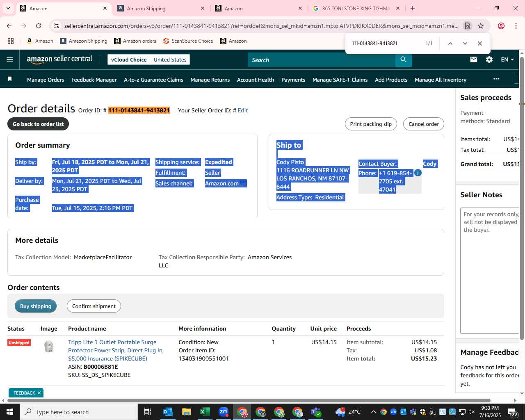Open the three-dots more menu in nav bar
Image resolution: width=525 pixels, height=420 pixels.
(x=496, y=79)
